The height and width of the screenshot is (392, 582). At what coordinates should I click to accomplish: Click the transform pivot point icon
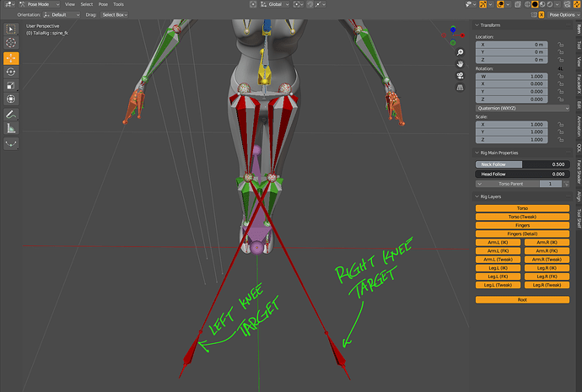(x=298, y=4)
